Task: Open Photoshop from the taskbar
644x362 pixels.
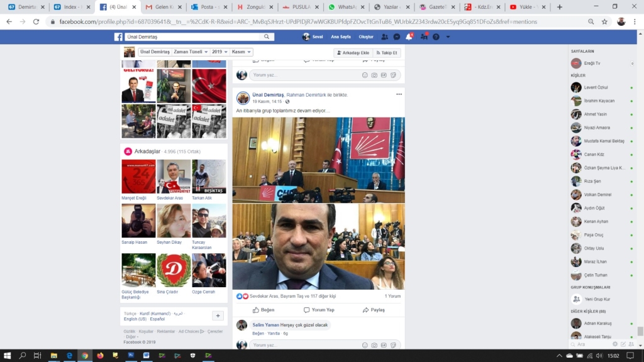Action: point(131,356)
